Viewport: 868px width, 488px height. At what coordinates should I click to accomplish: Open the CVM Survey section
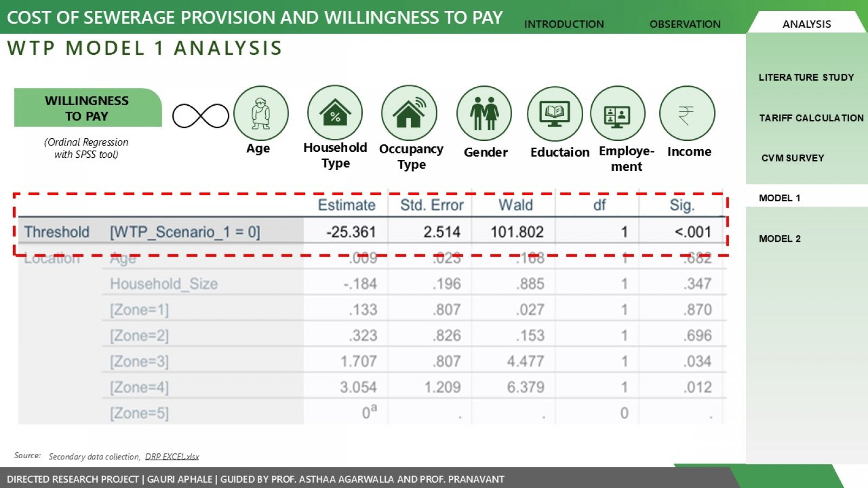(793, 158)
